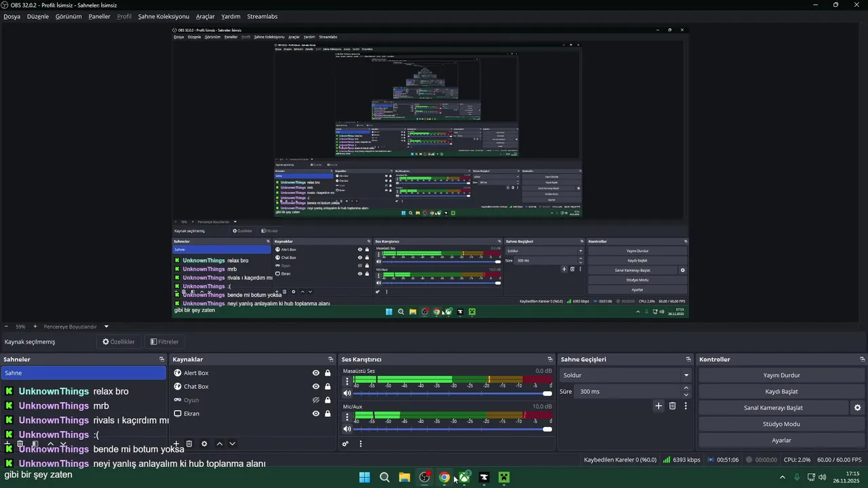The height and width of the screenshot is (488, 868).
Task: Open Ayarlar settings button
Action: click(x=782, y=440)
